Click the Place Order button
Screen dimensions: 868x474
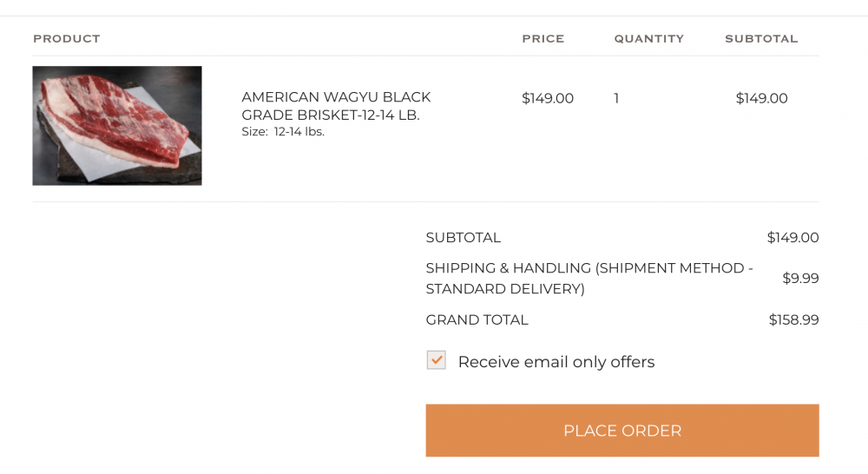pyautogui.click(x=621, y=431)
